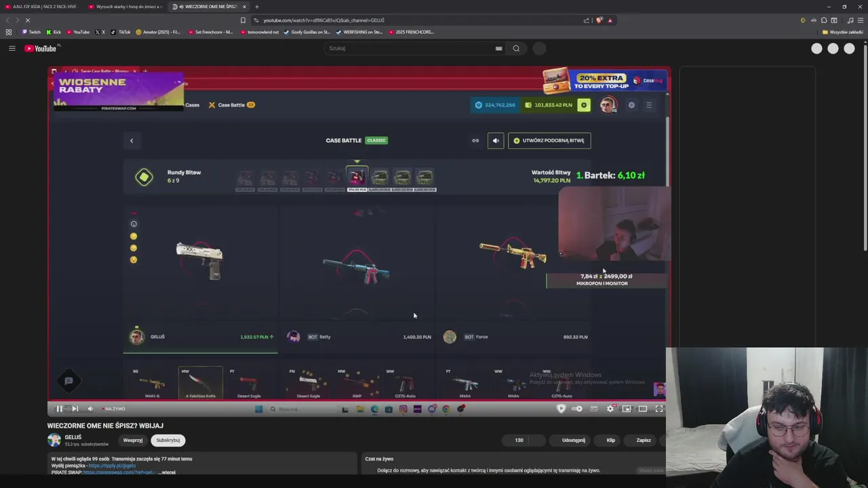Viewport: 868px width, 488px height.
Task: Click 'UTWÓRZ PODOBNĄ BITWĘ' button
Action: 549,140
